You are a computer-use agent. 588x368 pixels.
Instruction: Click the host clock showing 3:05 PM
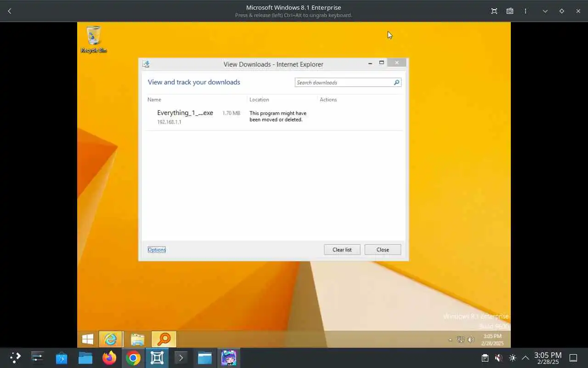pyautogui.click(x=548, y=358)
